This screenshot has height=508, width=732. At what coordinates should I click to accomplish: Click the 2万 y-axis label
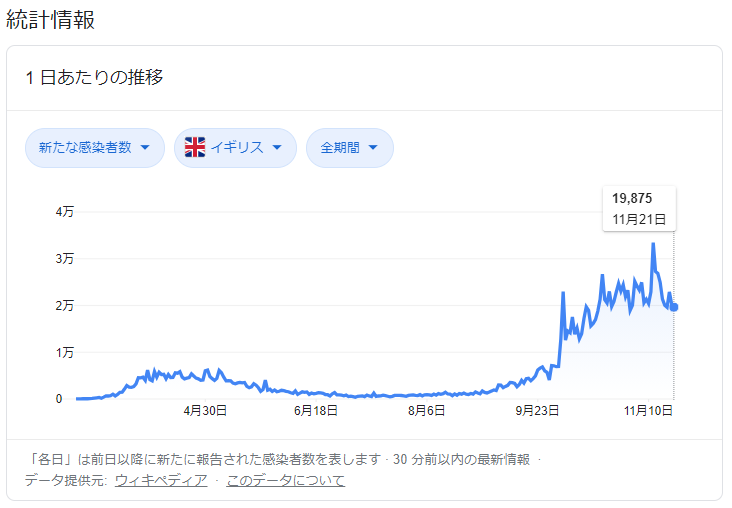click(64, 305)
